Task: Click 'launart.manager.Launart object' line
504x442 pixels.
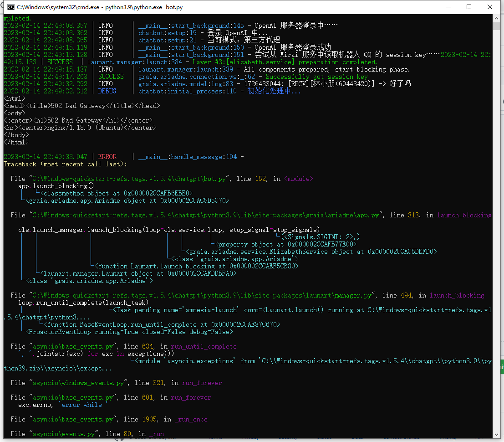Action: (138, 273)
